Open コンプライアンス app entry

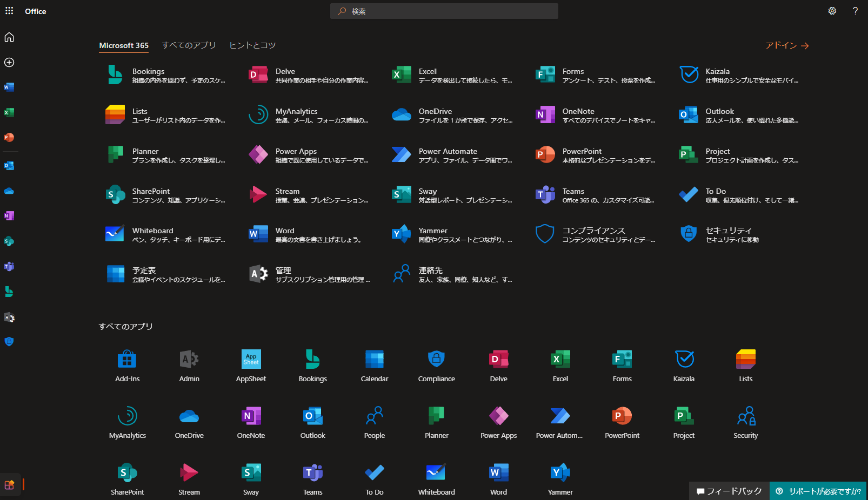pos(596,234)
